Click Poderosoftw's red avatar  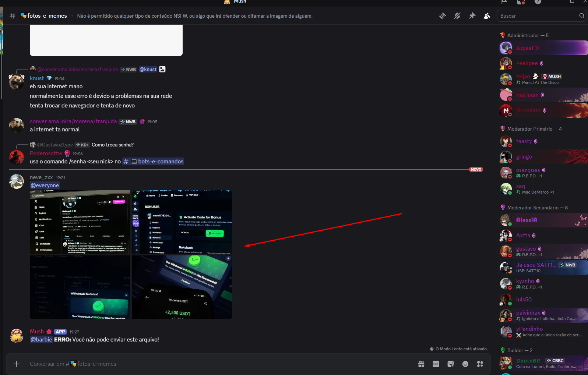(17, 157)
